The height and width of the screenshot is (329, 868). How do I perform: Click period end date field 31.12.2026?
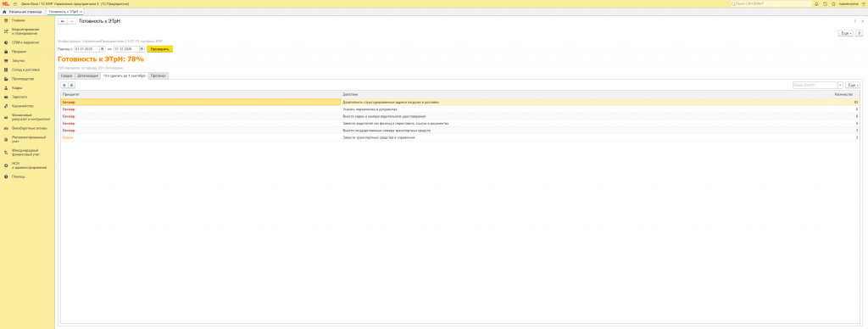[126, 48]
